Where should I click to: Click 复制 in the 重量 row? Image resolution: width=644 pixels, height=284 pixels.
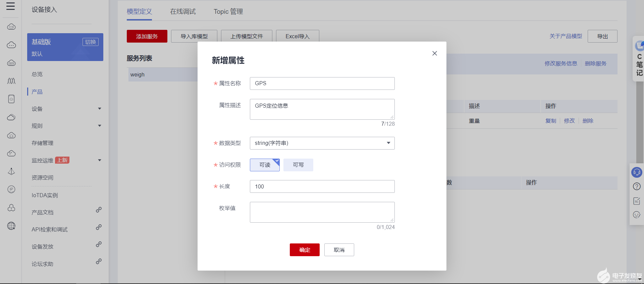pyautogui.click(x=551, y=121)
